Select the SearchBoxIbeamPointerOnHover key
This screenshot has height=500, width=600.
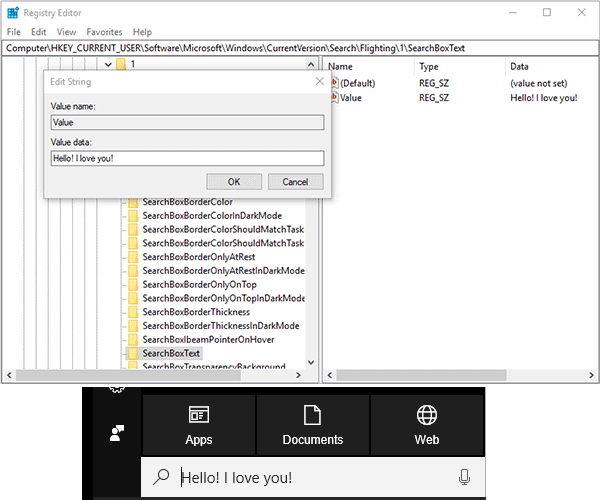209,340
